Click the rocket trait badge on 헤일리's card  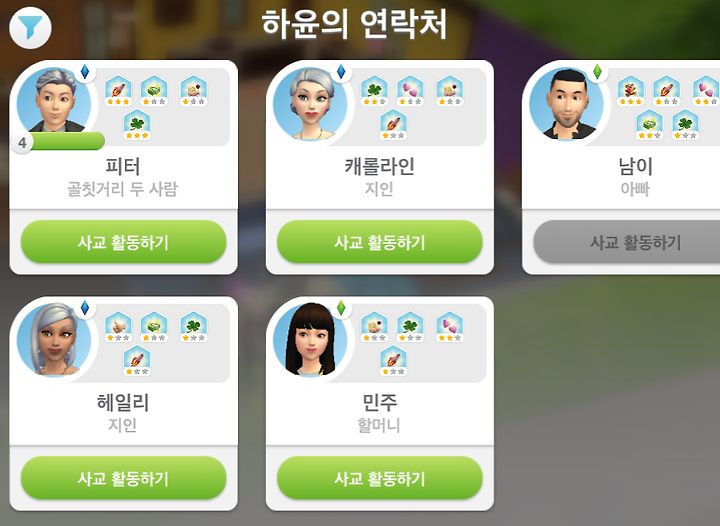(x=137, y=361)
